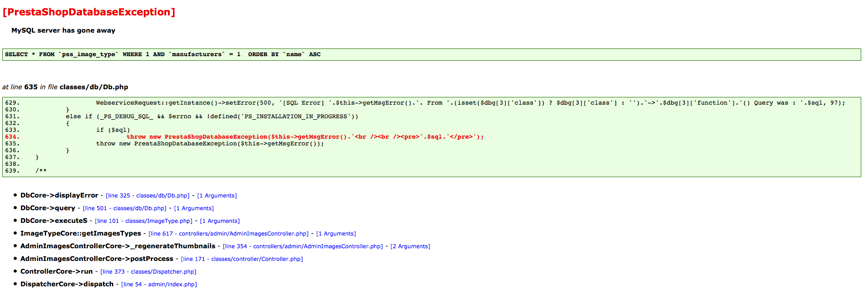Click the DispatcherCore->dispatch trace entry

(x=67, y=284)
